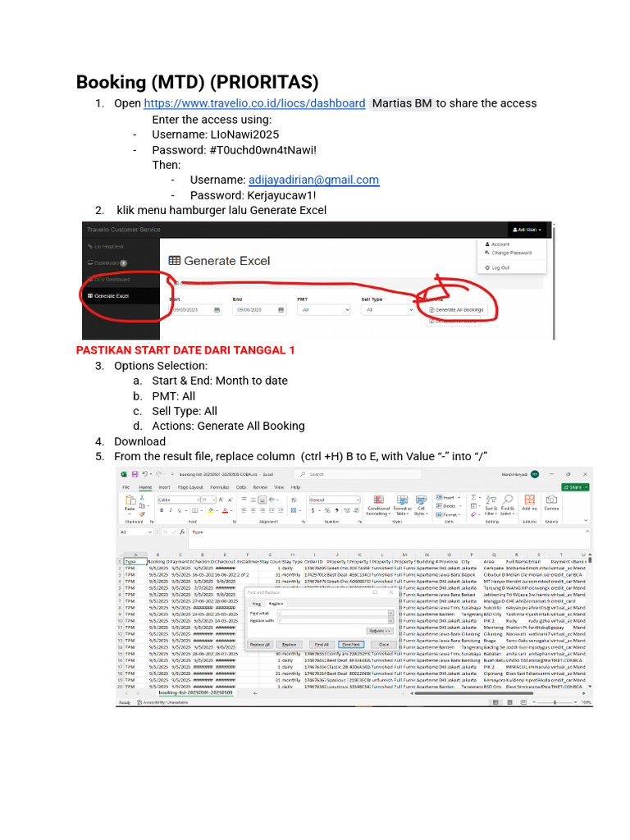Screen dimensions: 630x840
Task: Click the Excel search box
Action: point(358,474)
